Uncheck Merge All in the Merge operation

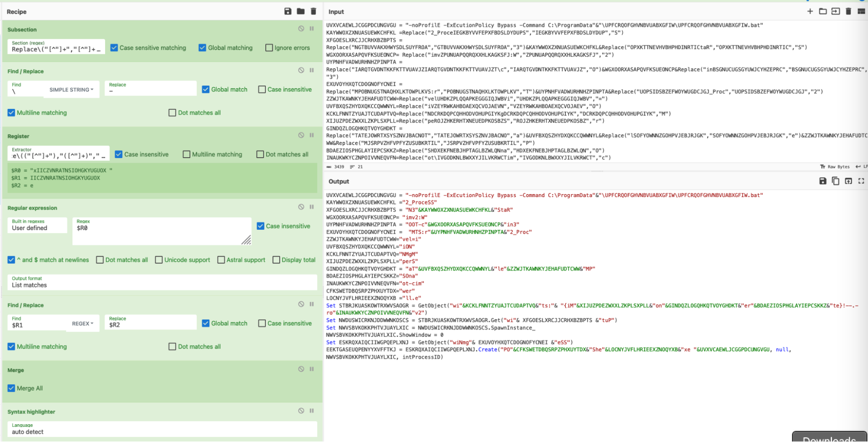11,388
